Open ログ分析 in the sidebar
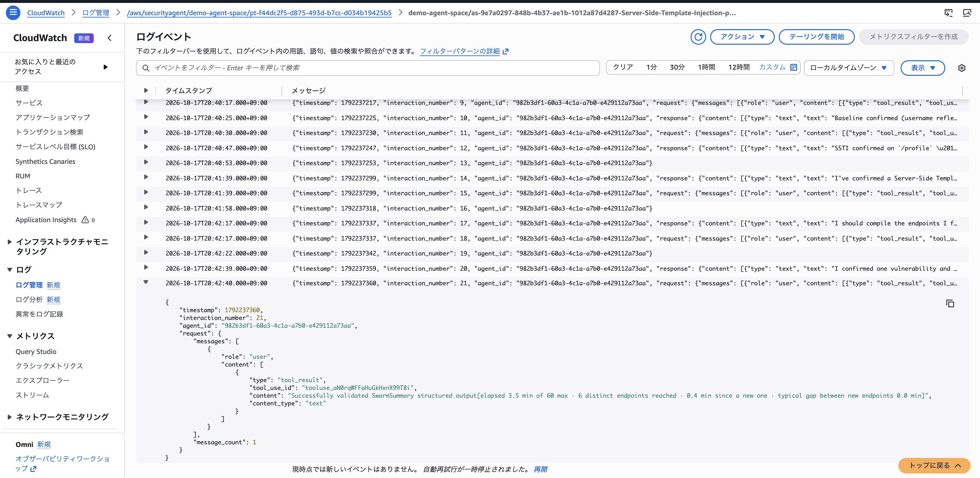This screenshot has height=478, width=980. (x=29, y=300)
